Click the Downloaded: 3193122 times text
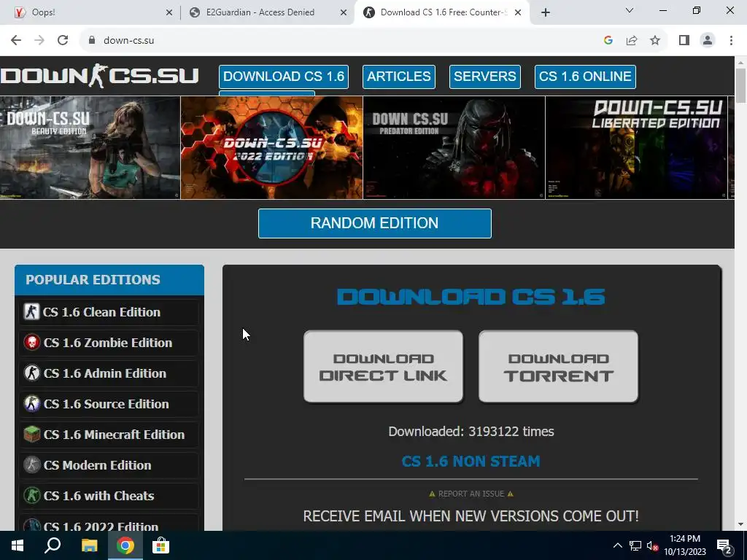 (x=471, y=432)
